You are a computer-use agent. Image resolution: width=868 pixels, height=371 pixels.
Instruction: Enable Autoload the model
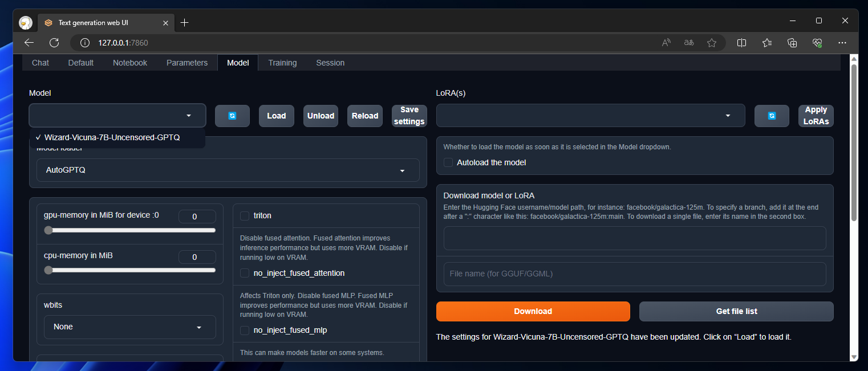(448, 162)
